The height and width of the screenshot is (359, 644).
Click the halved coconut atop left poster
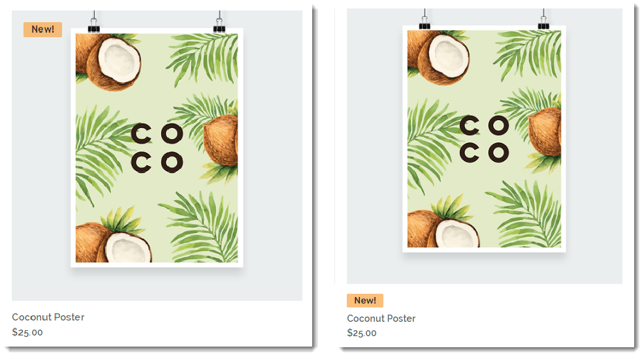coord(114,62)
